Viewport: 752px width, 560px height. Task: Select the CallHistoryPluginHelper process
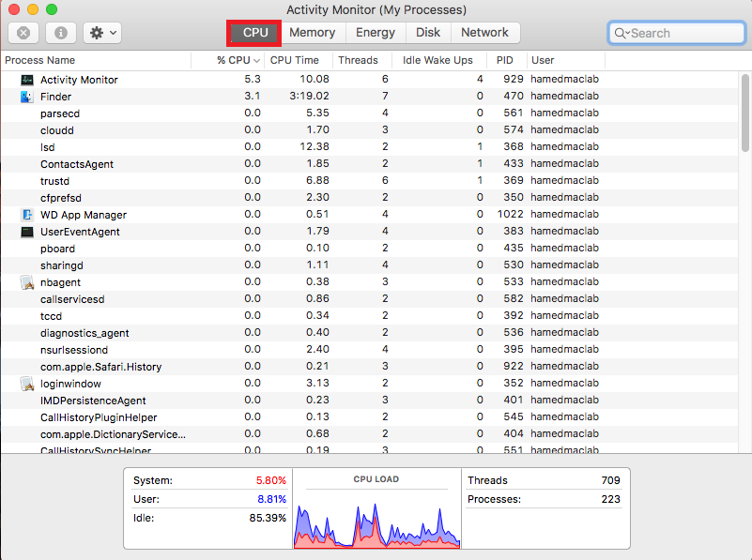pyautogui.click(x=99, y=417)
